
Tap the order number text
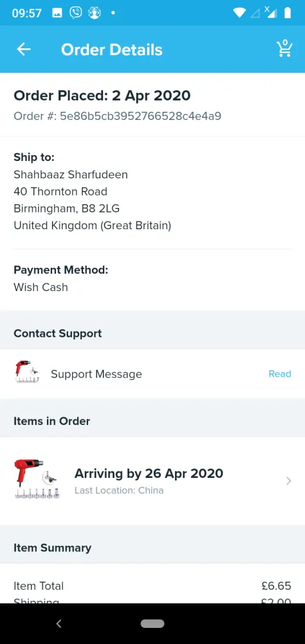tap(117, 116)
